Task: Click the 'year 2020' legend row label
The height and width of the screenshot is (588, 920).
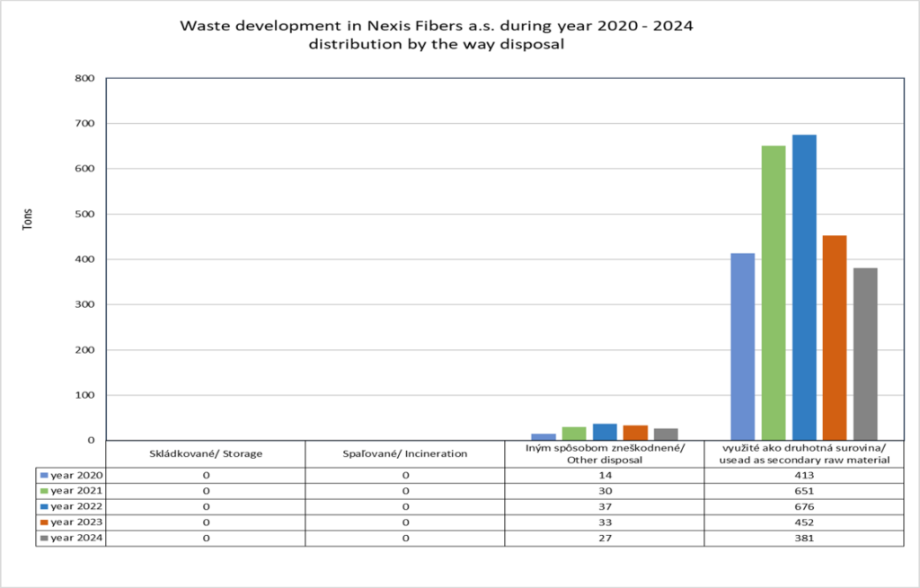Action: tap(76, 476)
